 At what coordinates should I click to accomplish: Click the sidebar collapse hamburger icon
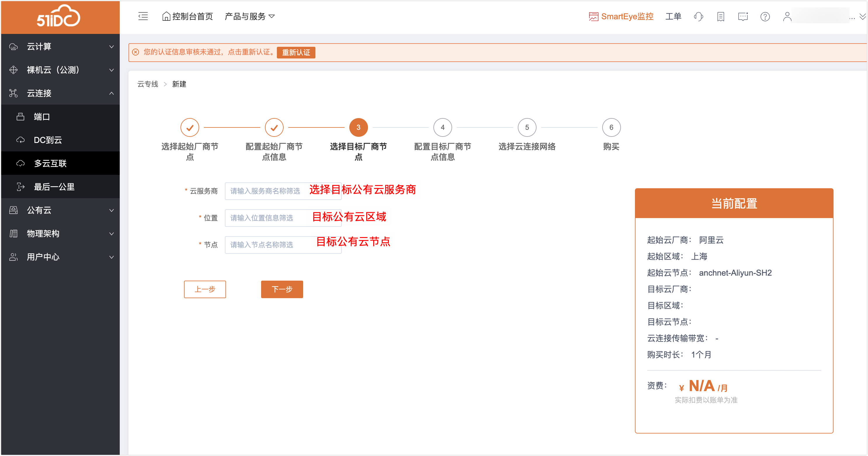(143, 16)
